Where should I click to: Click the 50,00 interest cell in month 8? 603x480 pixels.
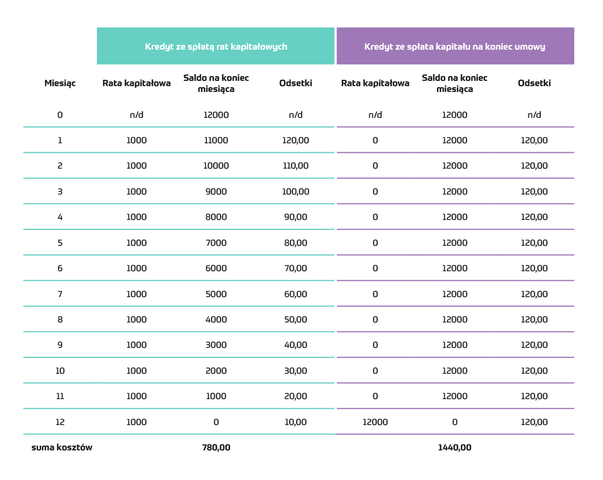click(x=295, y=320)
